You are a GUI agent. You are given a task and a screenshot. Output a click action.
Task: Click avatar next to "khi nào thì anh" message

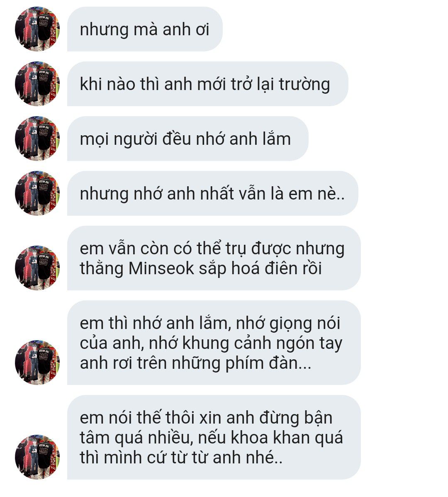37,84
